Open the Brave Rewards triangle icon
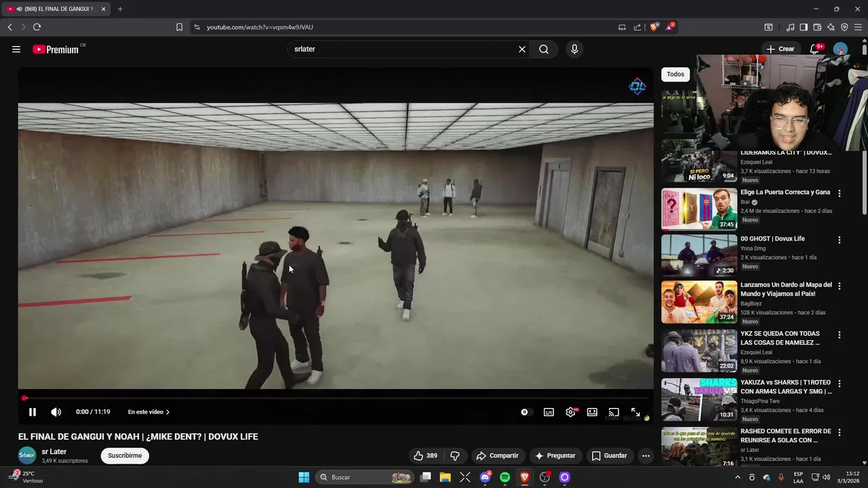868x488 pixels. click(x=670, y=27)
